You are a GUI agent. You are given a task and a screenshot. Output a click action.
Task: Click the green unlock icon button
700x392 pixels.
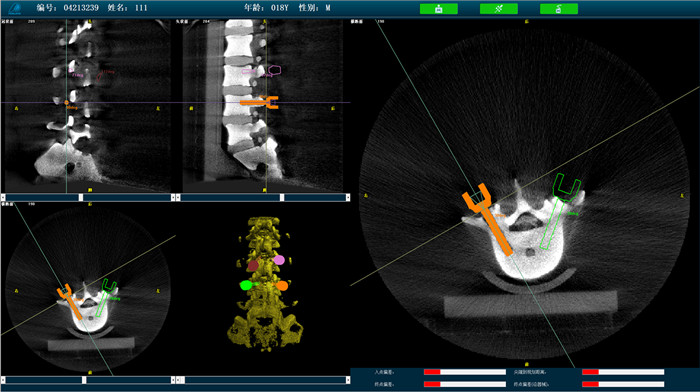coord(558,8)
